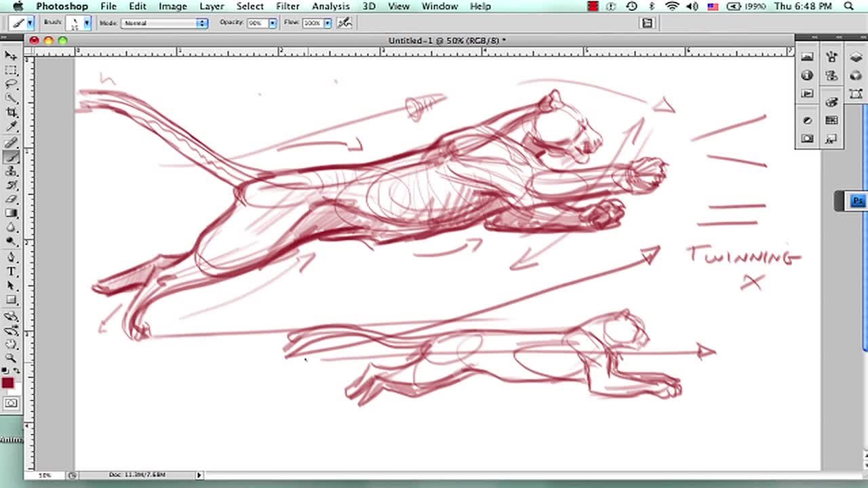868x488 pixels.
Task: Select the Lasso tool
Action: (x=11, y=84)
